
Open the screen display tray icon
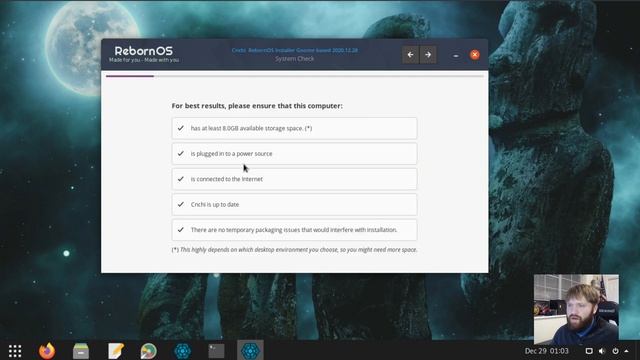(589, 351)
